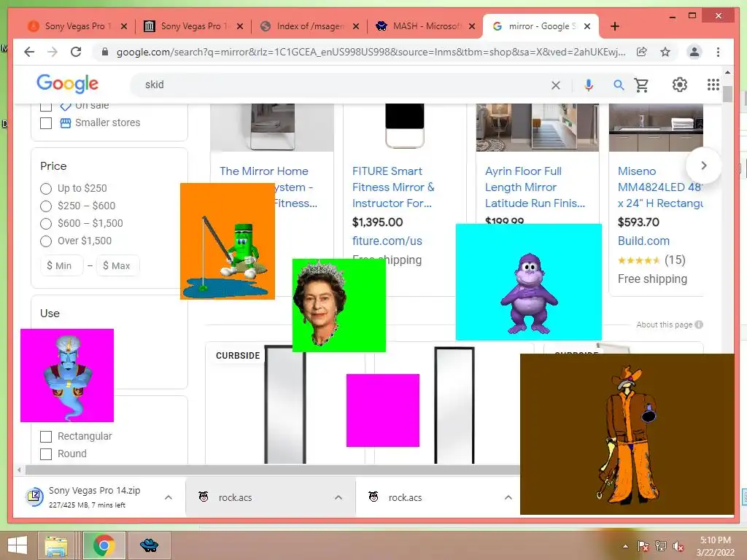Click the taskbar clock showing 5:10 PM
This screenshot has height=560, width=747.
(x=715, y=546)
